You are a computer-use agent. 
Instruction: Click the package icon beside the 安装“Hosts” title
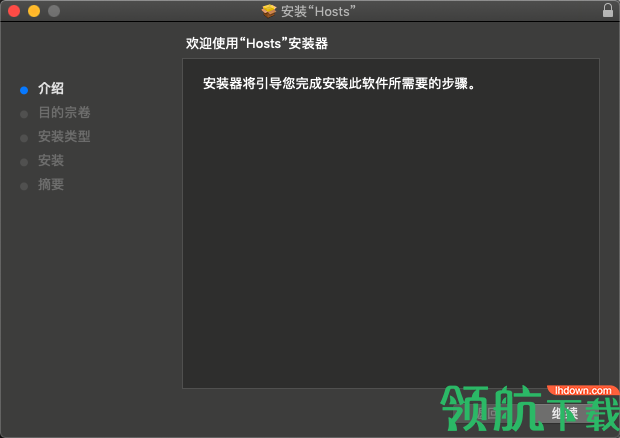[x=269, y=11]
